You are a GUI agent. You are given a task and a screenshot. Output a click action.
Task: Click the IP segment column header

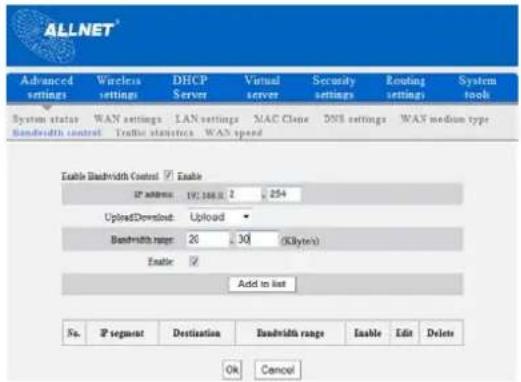click(122, 333)
